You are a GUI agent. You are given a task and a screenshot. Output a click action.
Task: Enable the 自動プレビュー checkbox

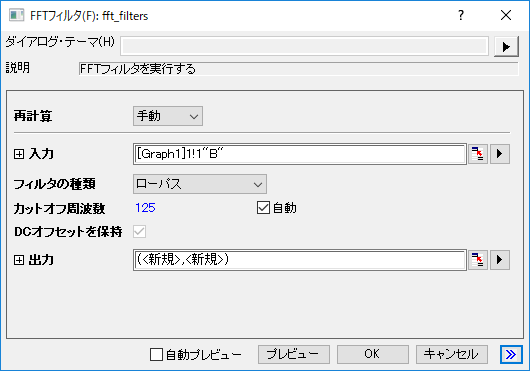tap(156, 354)
